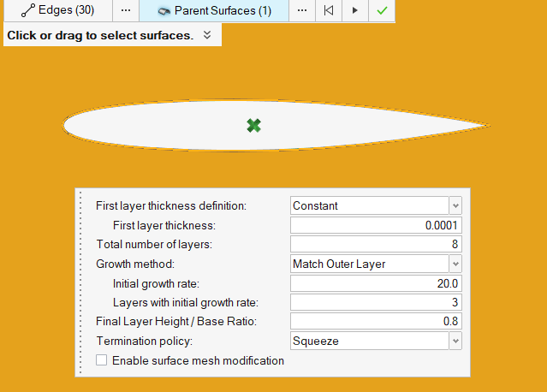The height and width of the screenshot is (392, 547).
Task: Click the Edges selector icon
Action: 28,11
